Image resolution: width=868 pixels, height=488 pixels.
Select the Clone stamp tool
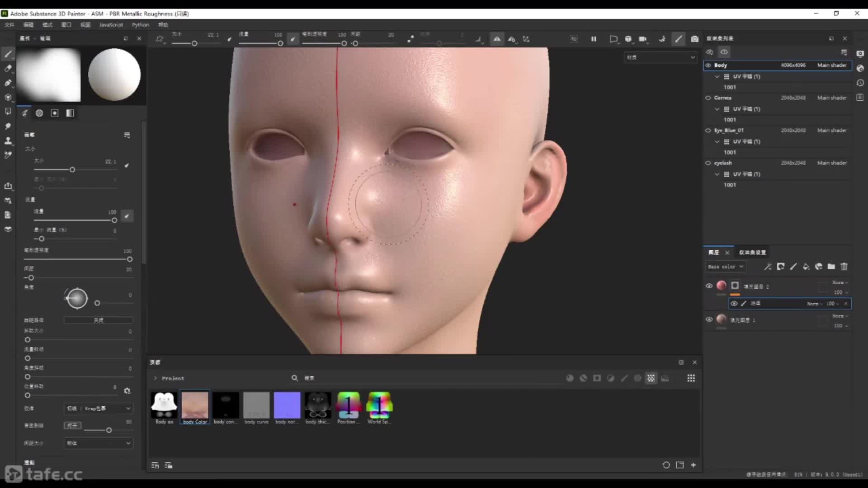(x=8, y=141)
